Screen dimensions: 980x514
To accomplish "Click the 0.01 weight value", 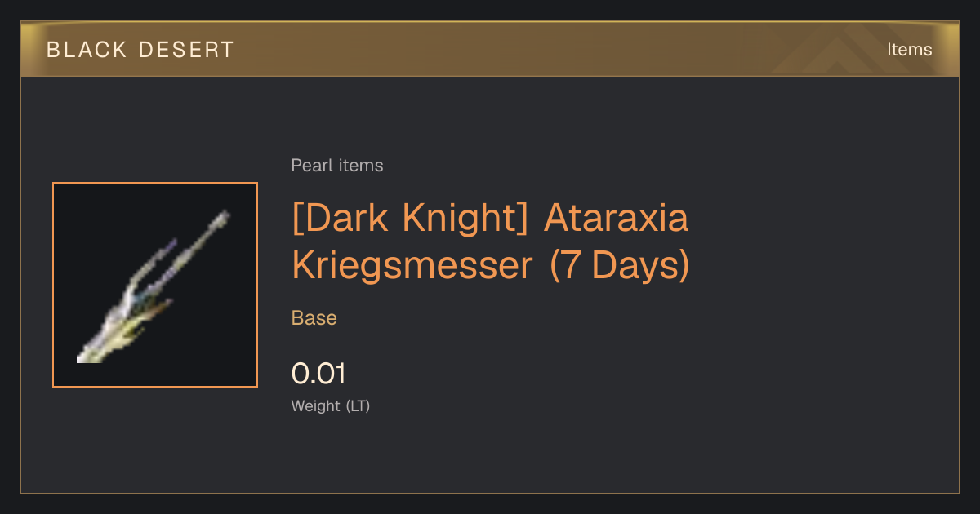I will pyautogui.click(x=318, y=374).
